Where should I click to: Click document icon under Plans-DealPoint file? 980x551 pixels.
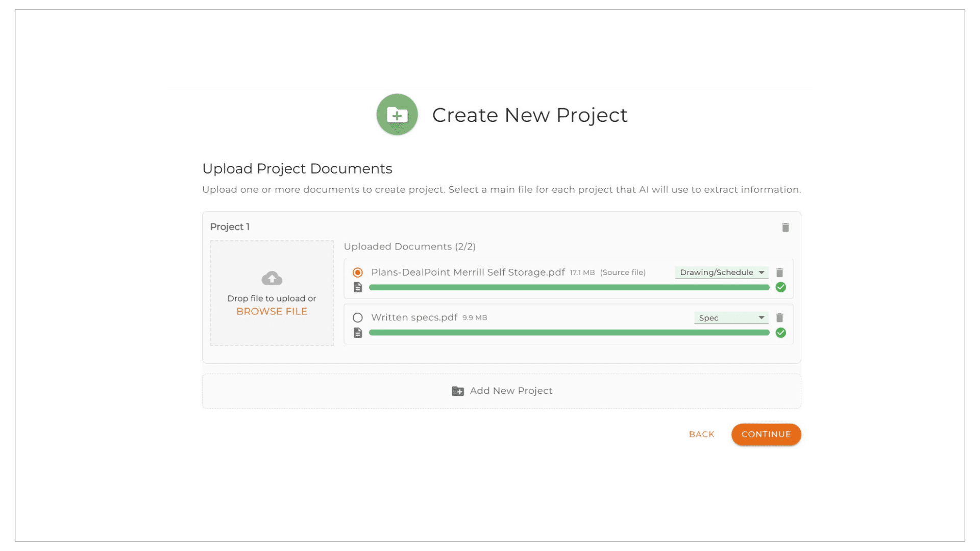point(358,287)
